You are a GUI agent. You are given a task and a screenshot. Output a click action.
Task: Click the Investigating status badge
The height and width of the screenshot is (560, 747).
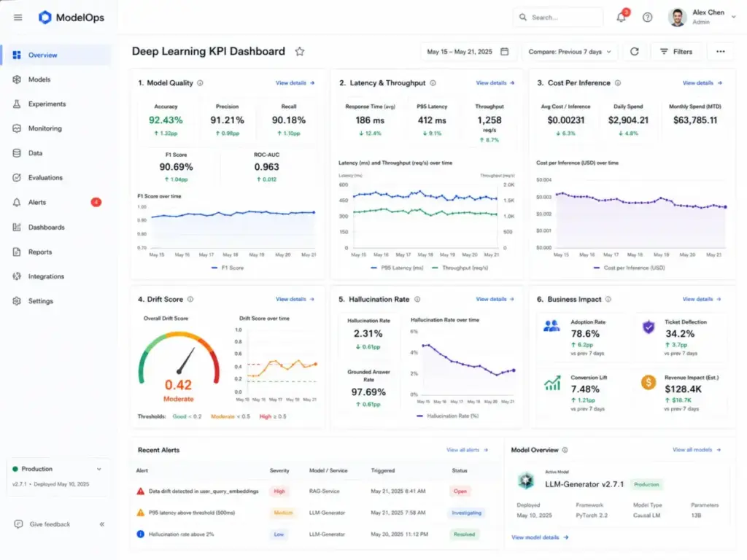466,513
